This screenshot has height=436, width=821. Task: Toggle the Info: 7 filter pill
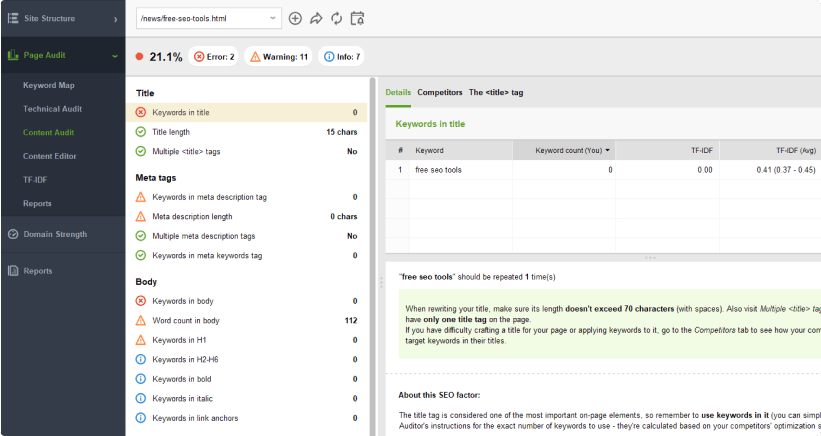point(341,57)
